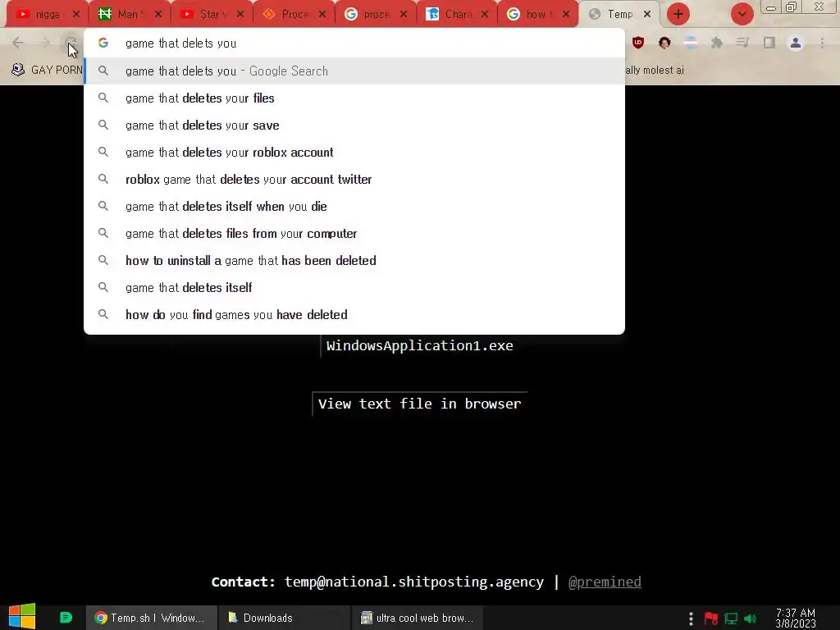Switch to the 'proce' Google tab
Screen dimensions: 840x630
tap(376, 15)
